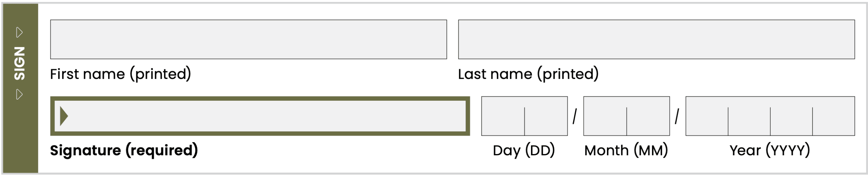This screenshot has width=868, height=177.
Task: Select the second digit cell of Month
Action: [x=648, y=116]
